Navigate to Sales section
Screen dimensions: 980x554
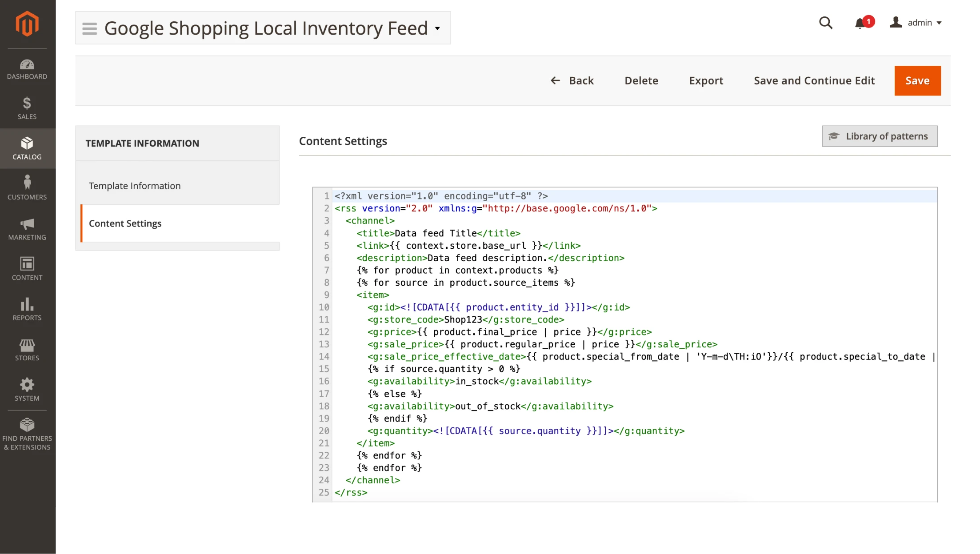click(27, 108)
